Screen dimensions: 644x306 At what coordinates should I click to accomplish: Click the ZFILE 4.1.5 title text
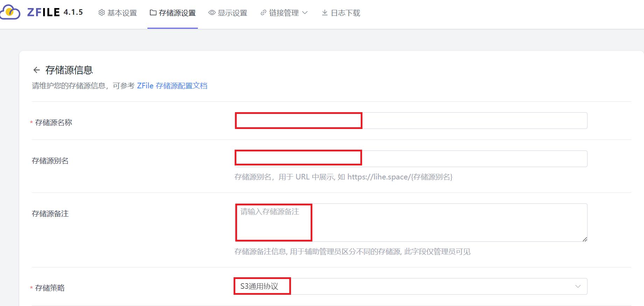pyautogui.click(x=55, y=12)
